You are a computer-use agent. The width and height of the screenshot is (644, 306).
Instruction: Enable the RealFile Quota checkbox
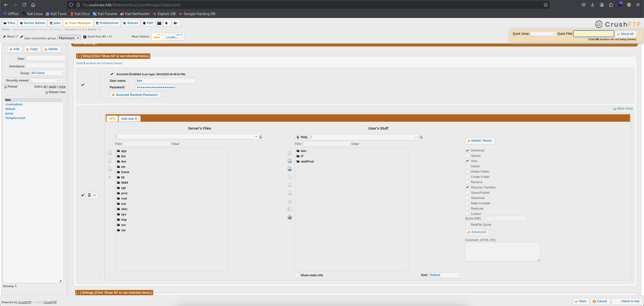pos(467,224)
